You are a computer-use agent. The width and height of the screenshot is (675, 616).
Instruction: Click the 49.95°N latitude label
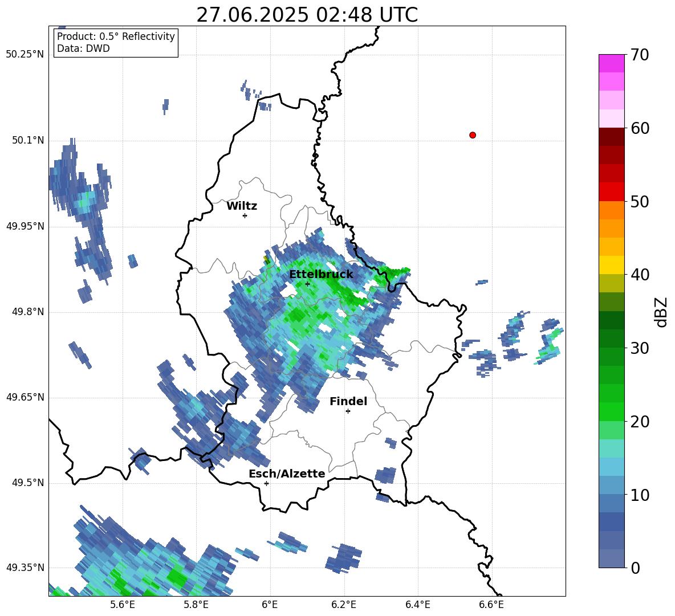25,226
